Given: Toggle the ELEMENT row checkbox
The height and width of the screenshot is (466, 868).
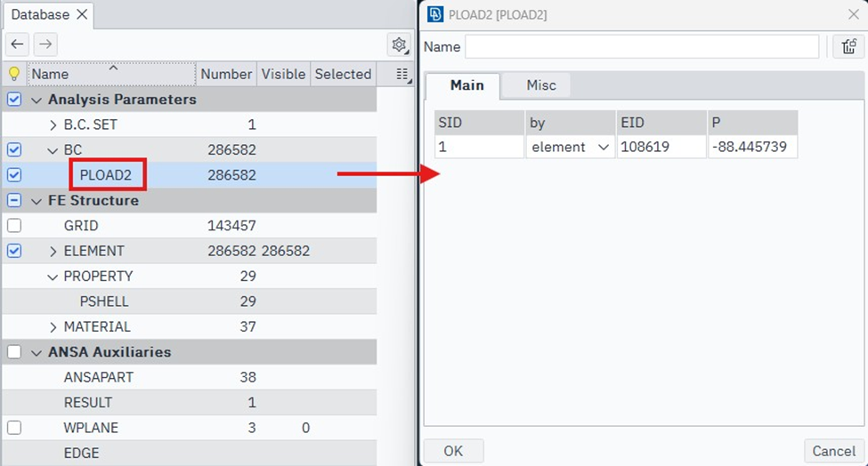Looking at the screenshot, I should [x=14, y=251].
